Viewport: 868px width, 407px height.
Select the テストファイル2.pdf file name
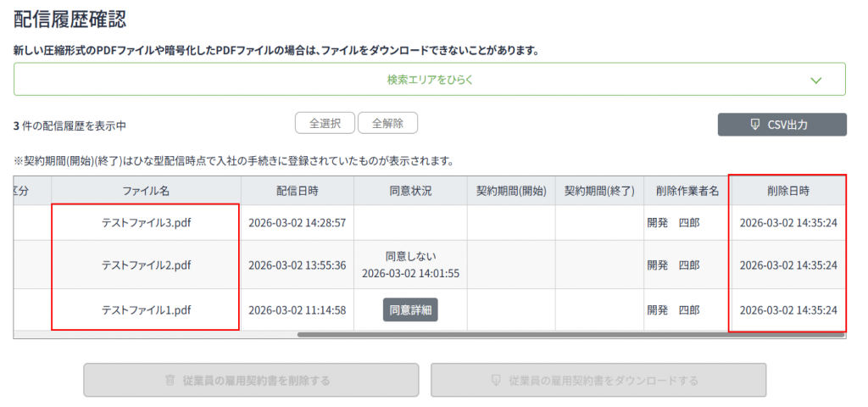[146, 265]
